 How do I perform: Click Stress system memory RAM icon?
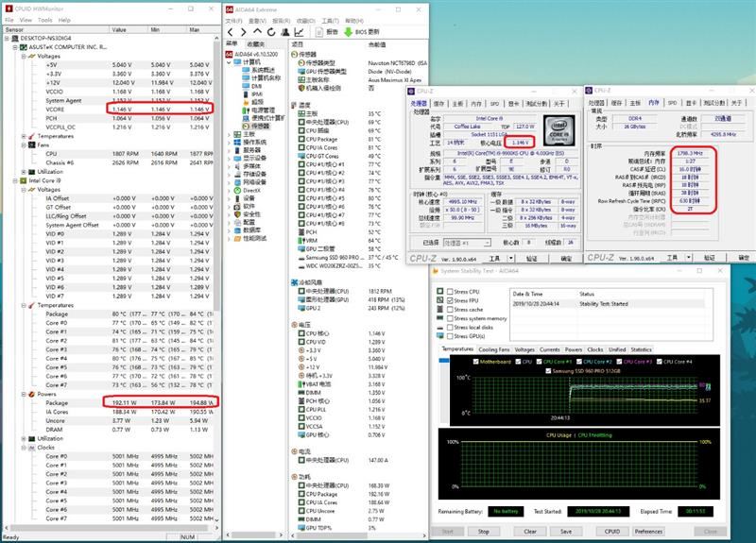coord(439,318)
